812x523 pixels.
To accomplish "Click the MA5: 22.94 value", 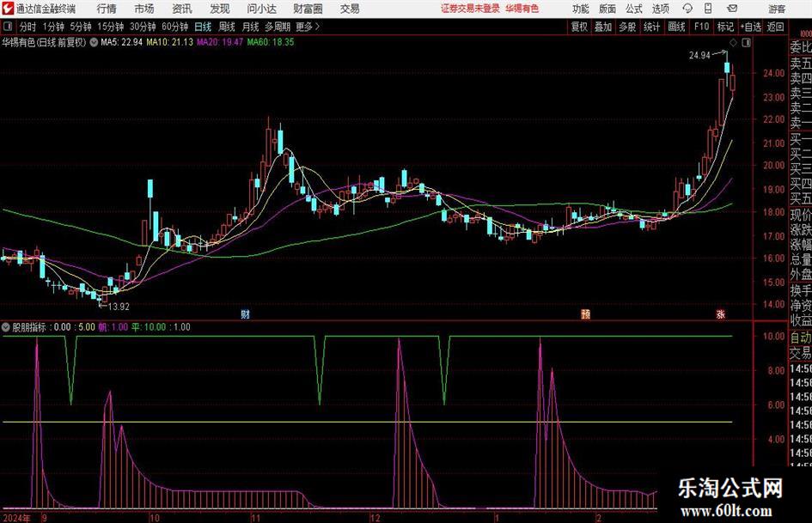I will (x=121, y=42).
